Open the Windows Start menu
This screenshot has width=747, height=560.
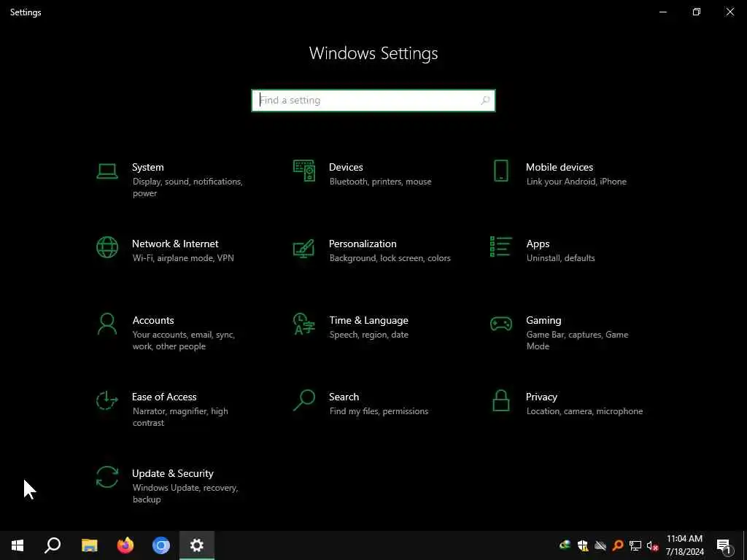pyautogui.click(x=18, y=545)
